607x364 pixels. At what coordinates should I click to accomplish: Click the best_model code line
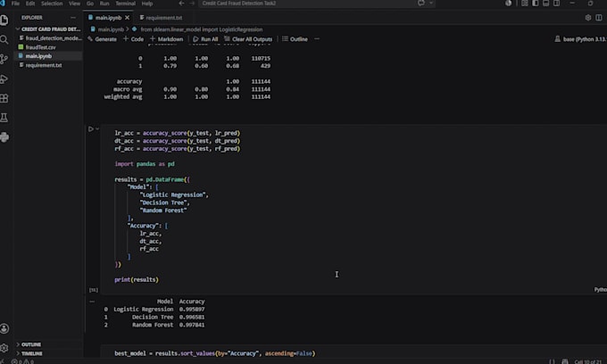[x=215, y=353]
